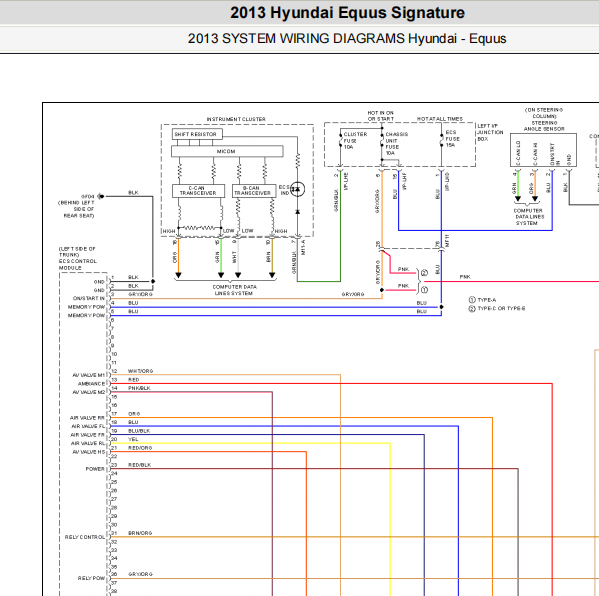Click the MICOM block in instrument cluster

point(227,151)
